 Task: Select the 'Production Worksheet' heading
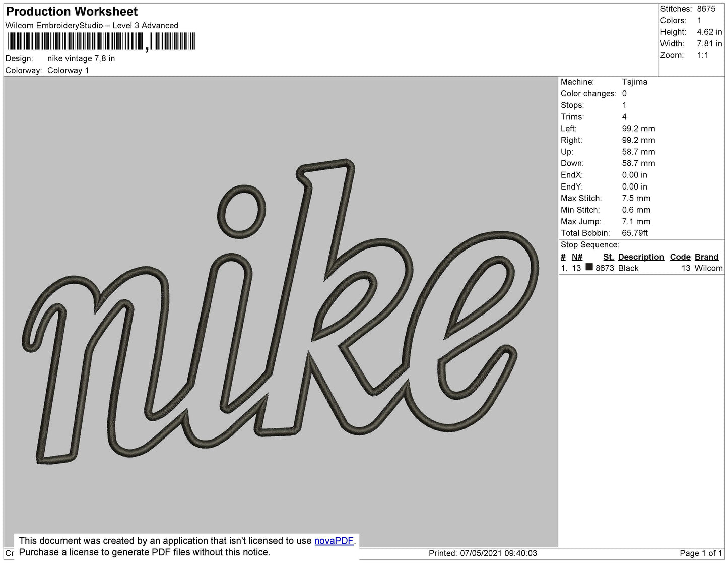pyautogui.click(x=72, y=11)
